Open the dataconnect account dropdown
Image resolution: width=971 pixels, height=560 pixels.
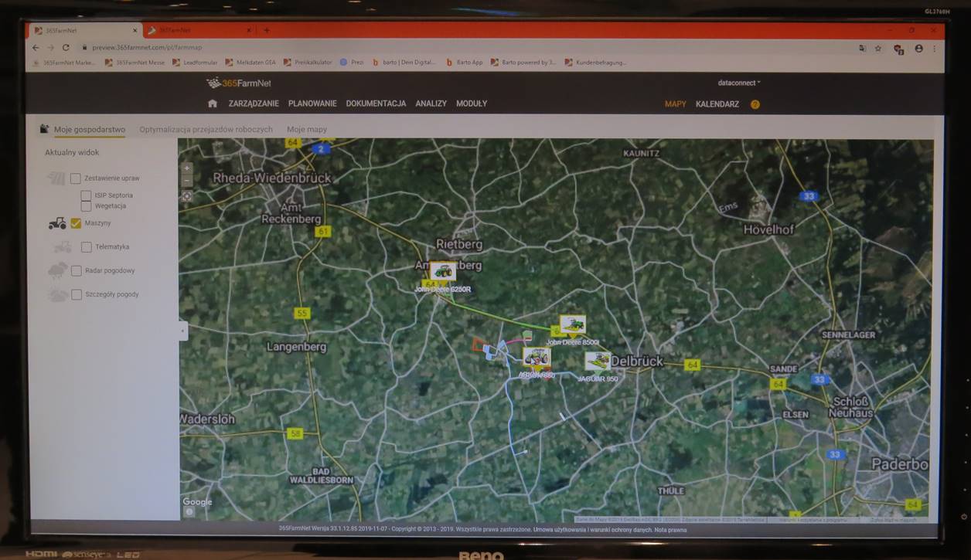(x=739, y=83)
